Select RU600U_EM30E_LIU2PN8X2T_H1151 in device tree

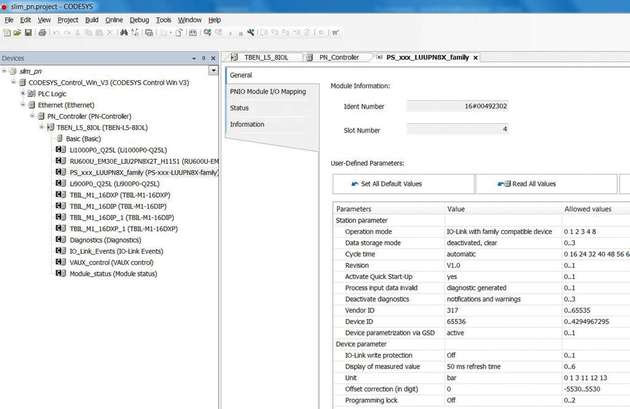pyautogui.click(x=144, y=161)
